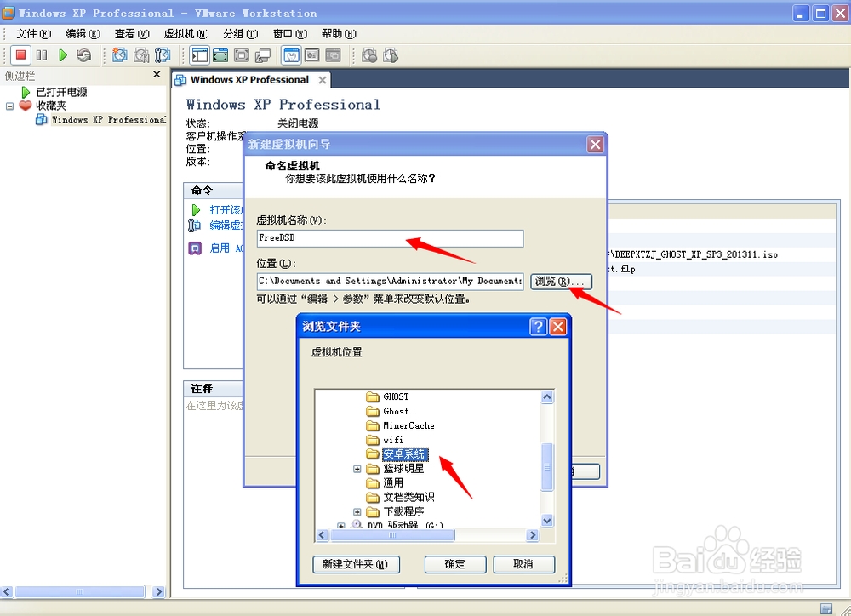851x616 pixels.
Task: Select Windows XP Professional in the sidebar tree
Action: click(x=101, y=119)
